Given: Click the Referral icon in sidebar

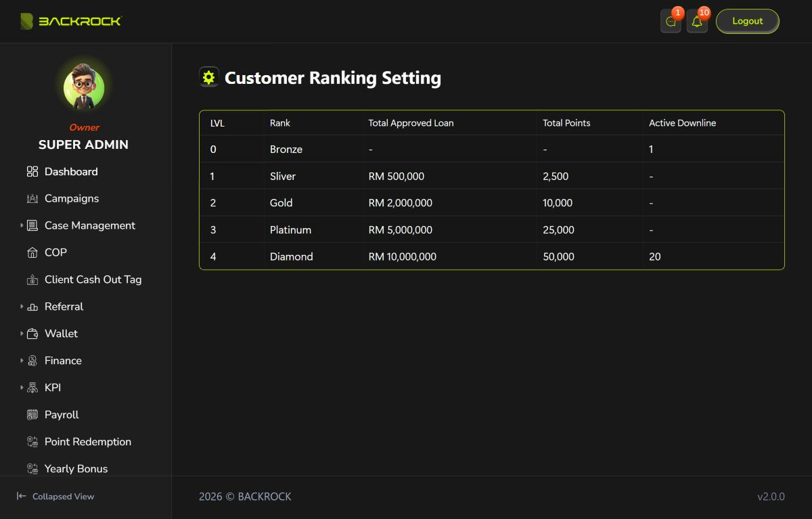Looking at the screenshot, I should [32, 307].
